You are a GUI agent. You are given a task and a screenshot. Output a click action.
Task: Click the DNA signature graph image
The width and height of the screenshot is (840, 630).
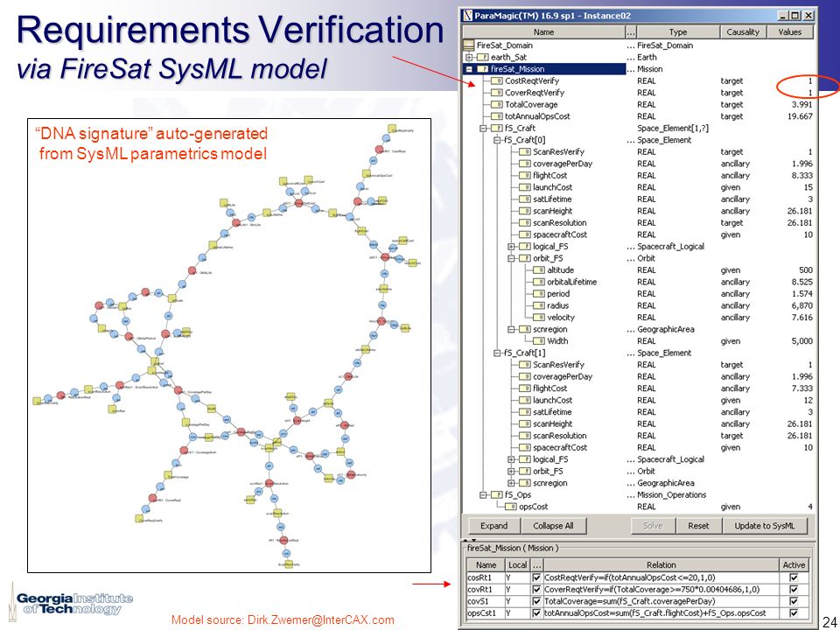(x=229, y=346)
